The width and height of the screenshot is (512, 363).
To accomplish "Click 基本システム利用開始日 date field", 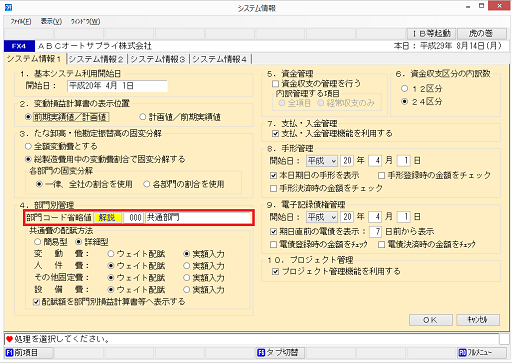I will [x=117, y=86].
